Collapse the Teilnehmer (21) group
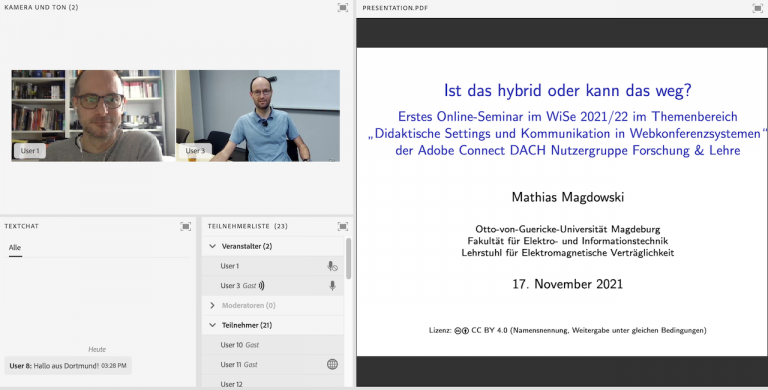 213,325
